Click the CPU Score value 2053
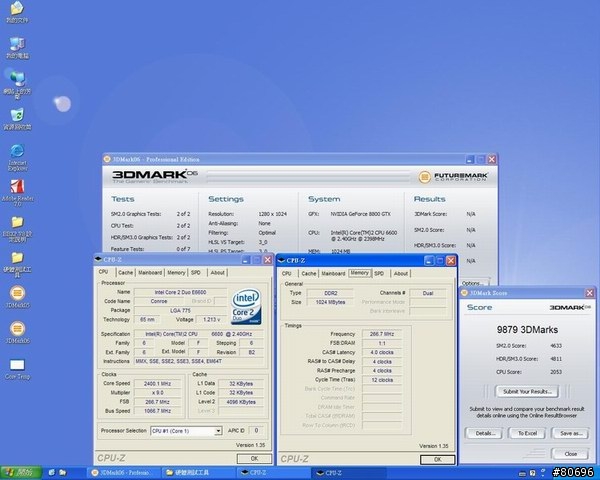 (556, 372)
